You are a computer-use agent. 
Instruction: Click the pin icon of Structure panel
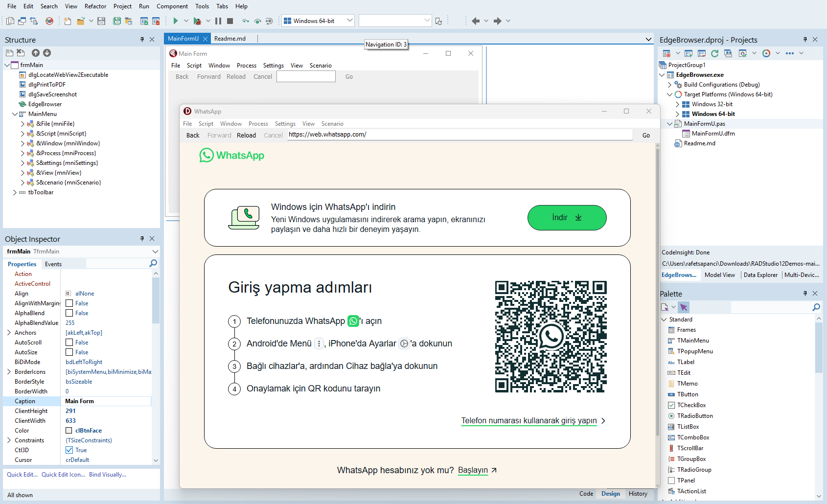[142, 40]
